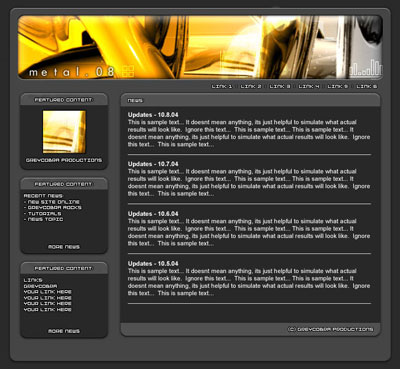Image resolution: width=400 pixels, height=369 pixels.
Task: Click More News in the Recent News panel
Action: [64, 247]
